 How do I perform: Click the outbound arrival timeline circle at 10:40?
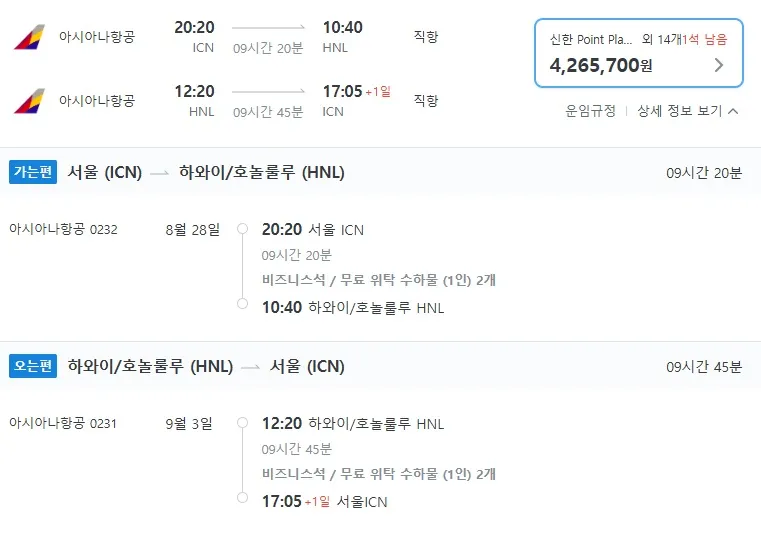[x=242, y=303]
